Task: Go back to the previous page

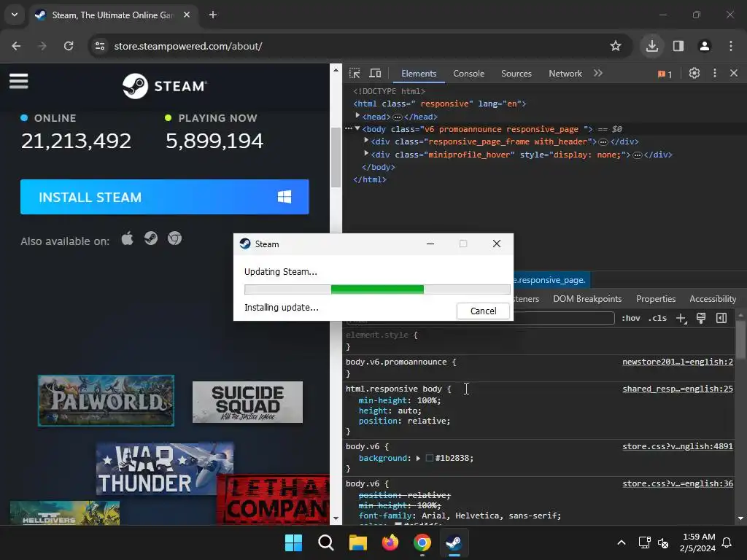Action: 16,46
